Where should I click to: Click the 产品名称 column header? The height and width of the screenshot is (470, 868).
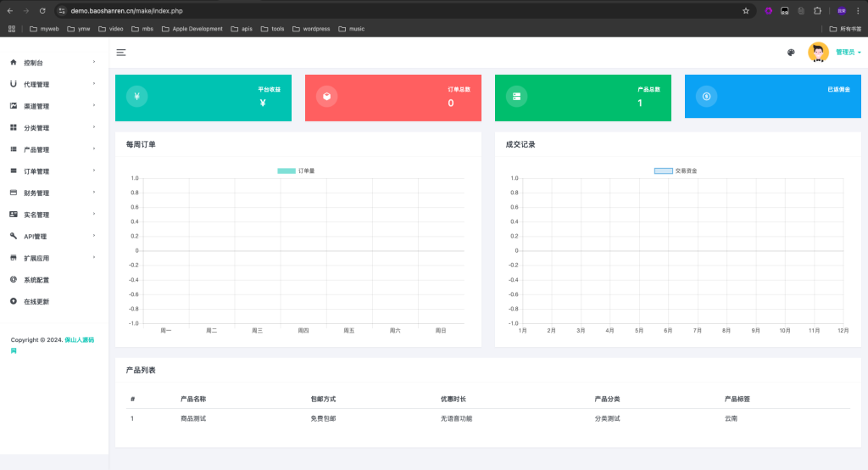tap(193, 399)
